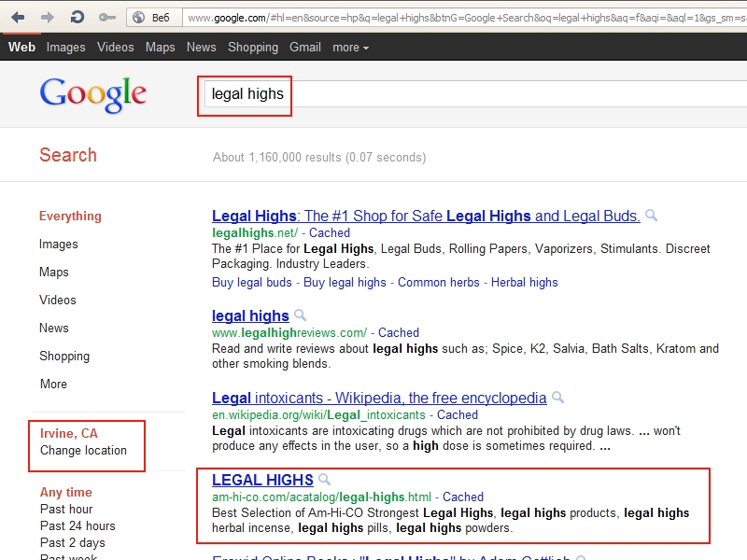Click the Google logo

pos(92,95)
